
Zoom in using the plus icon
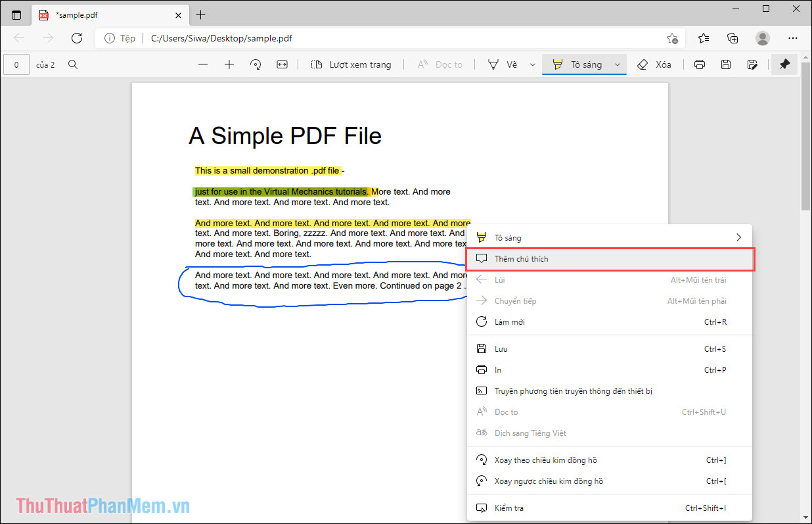[229, 64]
